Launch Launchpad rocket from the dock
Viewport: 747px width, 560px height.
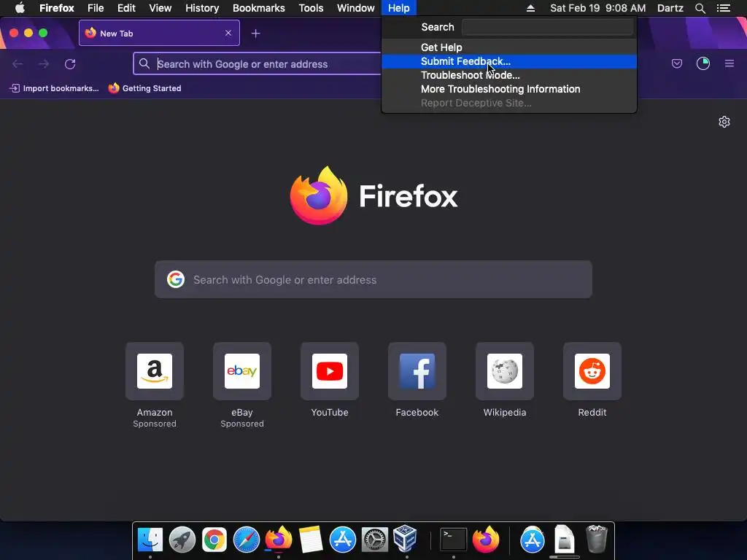(182, 540)
